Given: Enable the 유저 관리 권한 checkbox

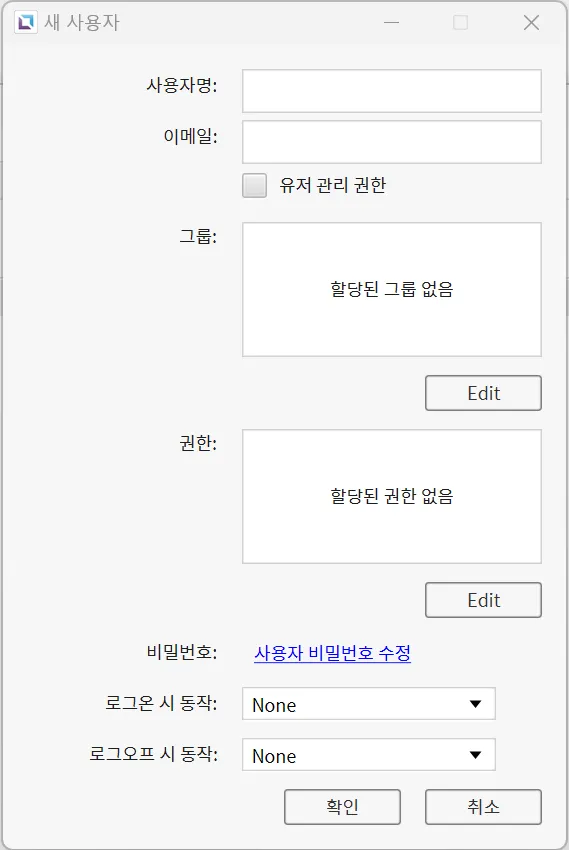Looking at the screenshot, I should pos(254,185).
